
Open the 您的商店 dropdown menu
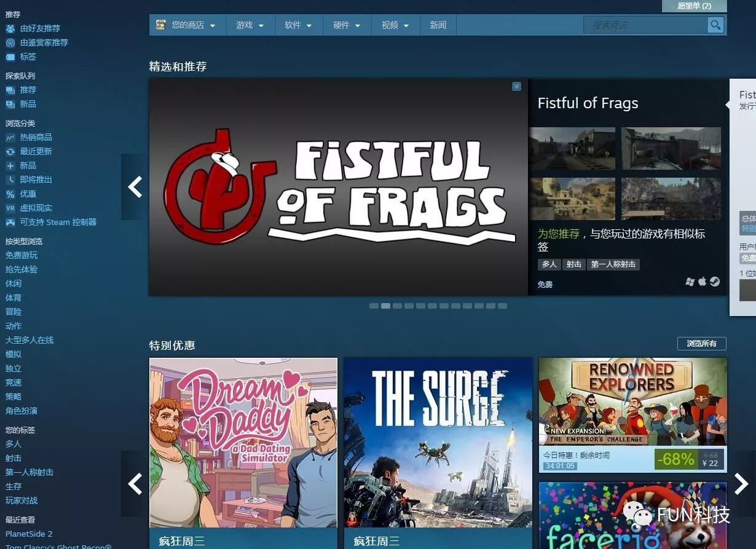(x=187, y=25)
